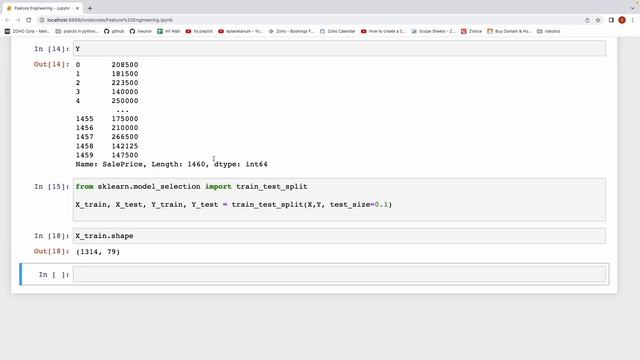Screen dimensions: 640x360
Task: Click the output value 223500
Action: 125,82
